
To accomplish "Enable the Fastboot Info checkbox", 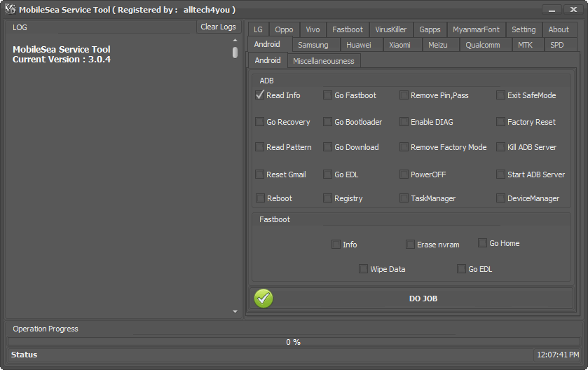I will 336,245.
